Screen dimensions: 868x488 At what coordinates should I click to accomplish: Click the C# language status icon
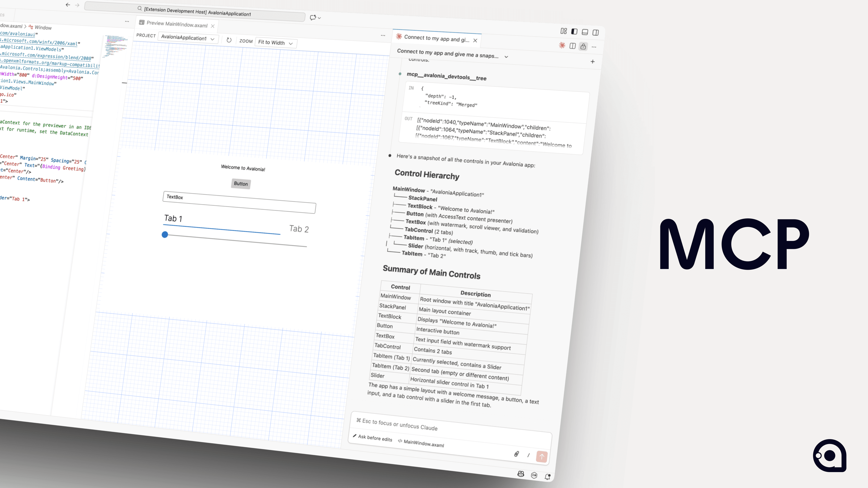click(534, 475)
